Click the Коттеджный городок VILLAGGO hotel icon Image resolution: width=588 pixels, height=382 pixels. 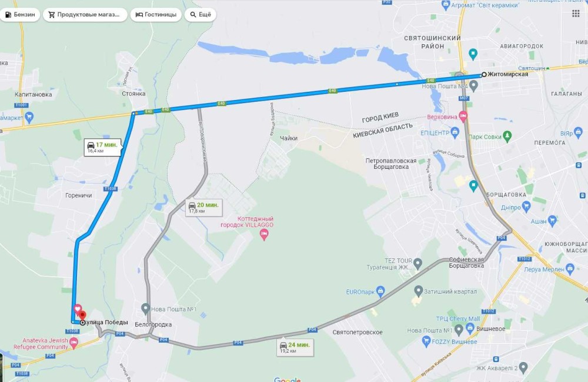tap(264, 235)
